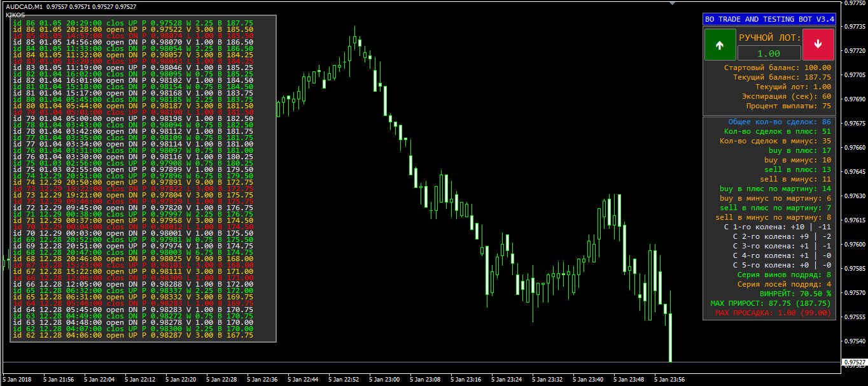Click the red 'МАХ ПРОСАДКА' line
Viewport: 868px width, 386px height.
tap(773, 313)
